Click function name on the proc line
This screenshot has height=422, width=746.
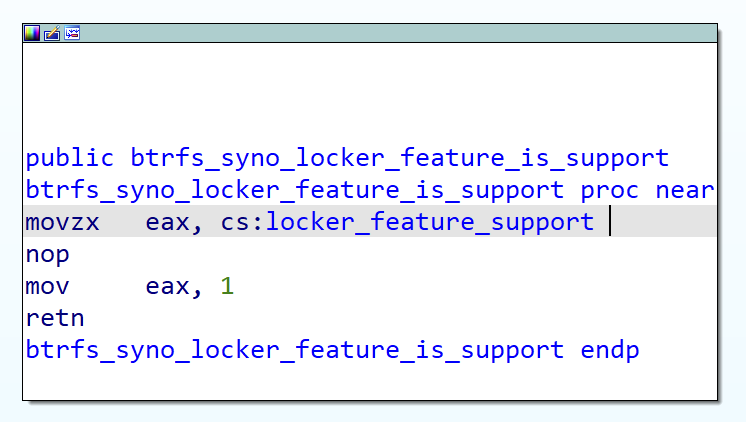coord(295,189)
